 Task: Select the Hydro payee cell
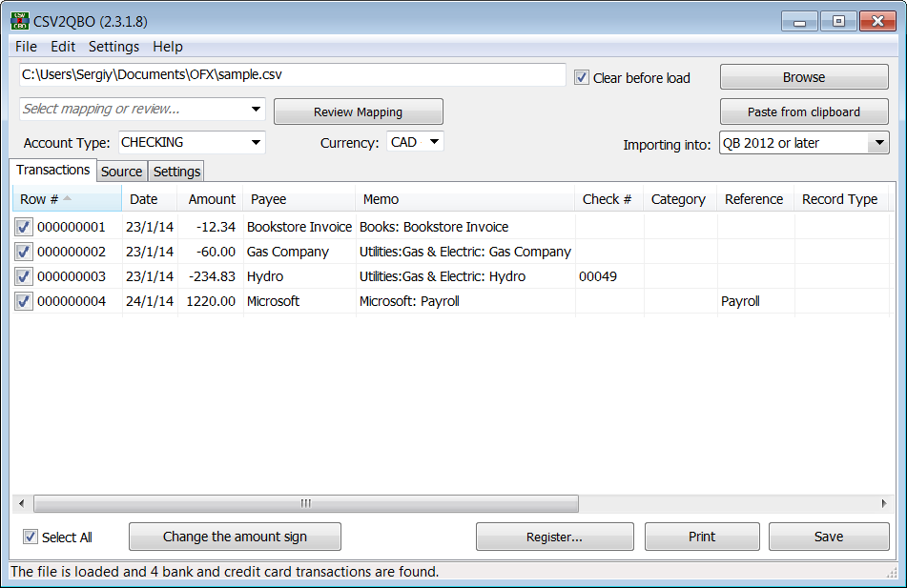pyautogui.click(x=299, y=276)
